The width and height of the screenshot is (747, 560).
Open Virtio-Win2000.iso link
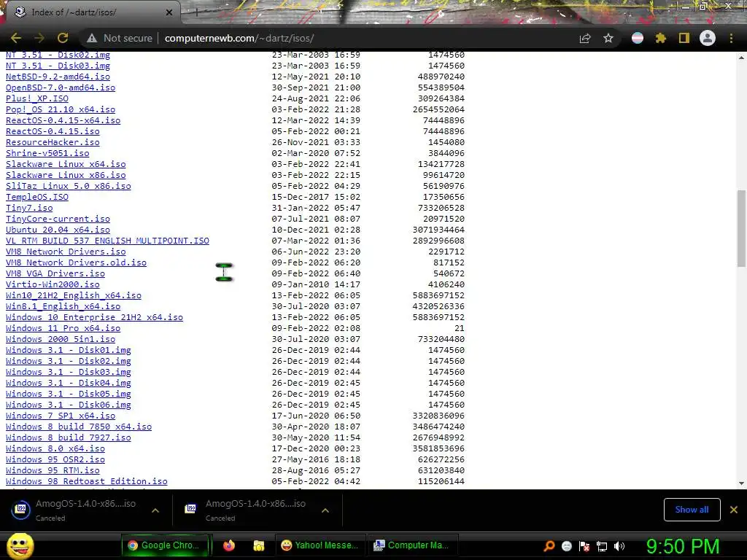coord(53,285)
